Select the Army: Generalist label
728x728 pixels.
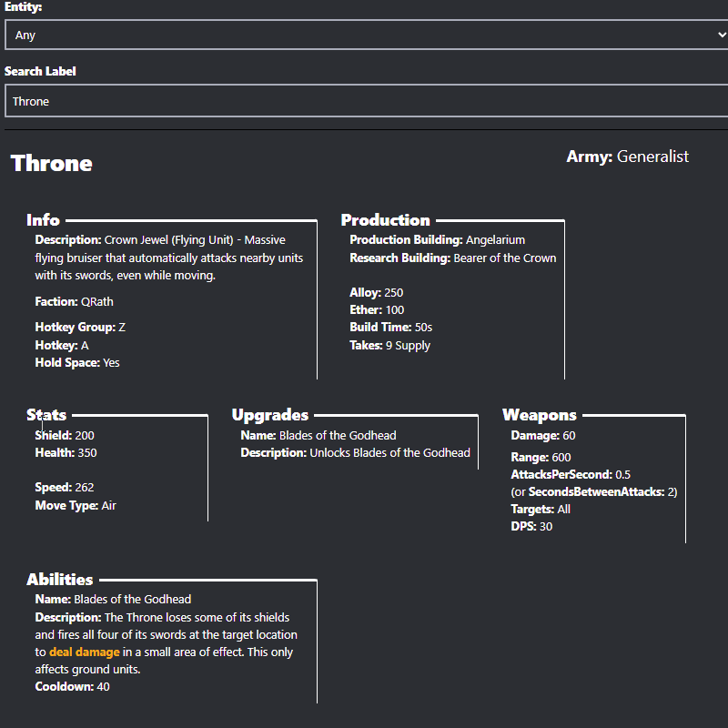[x=627, y=157]
